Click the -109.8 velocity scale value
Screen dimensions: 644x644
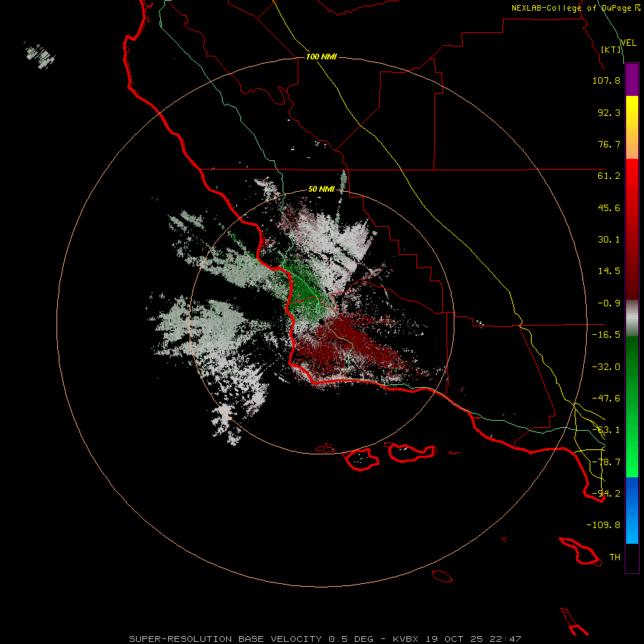pyautogui.click(x=603, y=525)
